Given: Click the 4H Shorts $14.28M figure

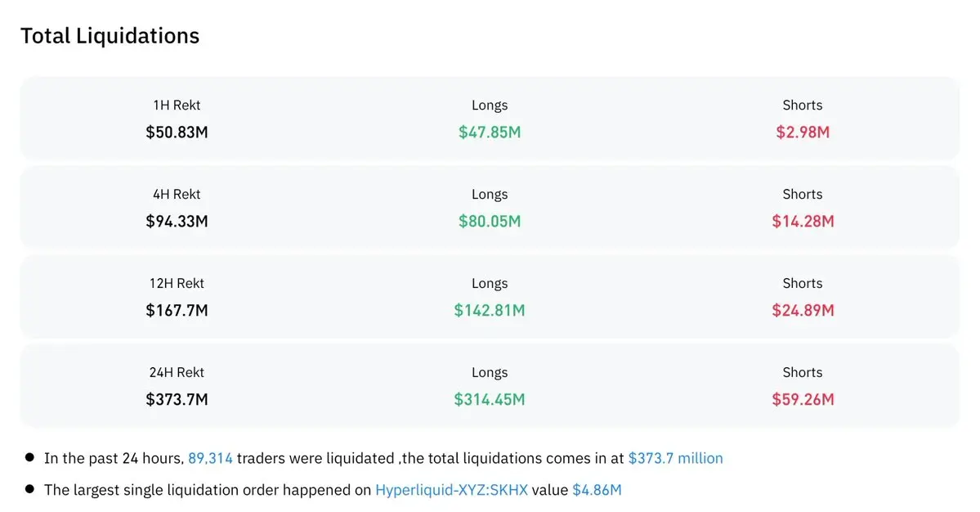Looking at the screenshot, I should click(x=803, y=222).
